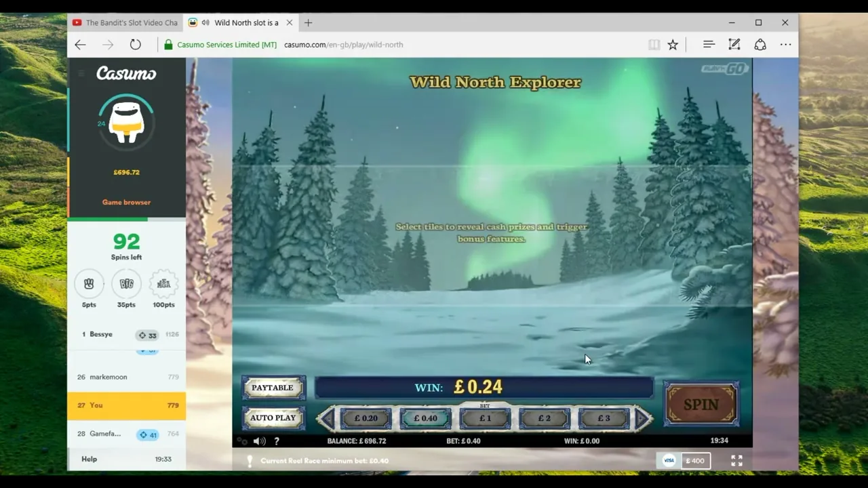
Task: Click the Casumo logo
Action: click(x=126, y=73)
